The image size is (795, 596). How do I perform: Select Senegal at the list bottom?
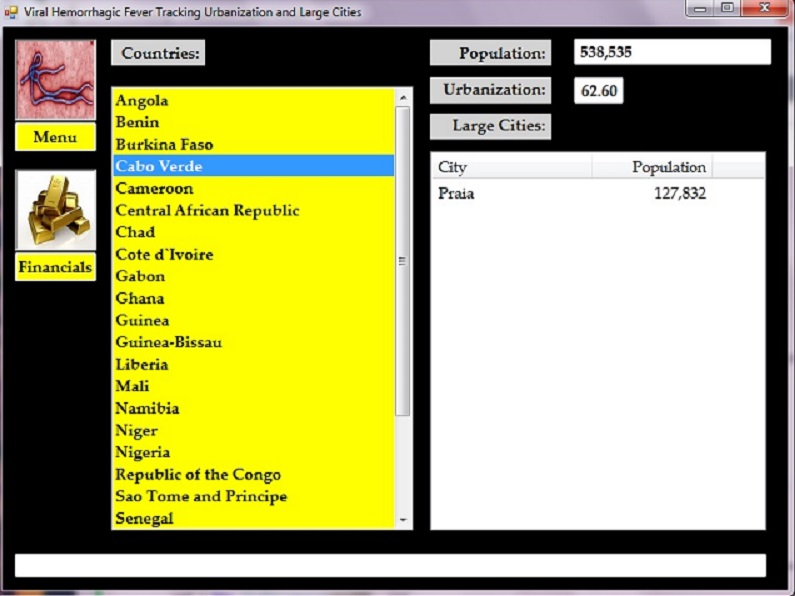point(144,518)
